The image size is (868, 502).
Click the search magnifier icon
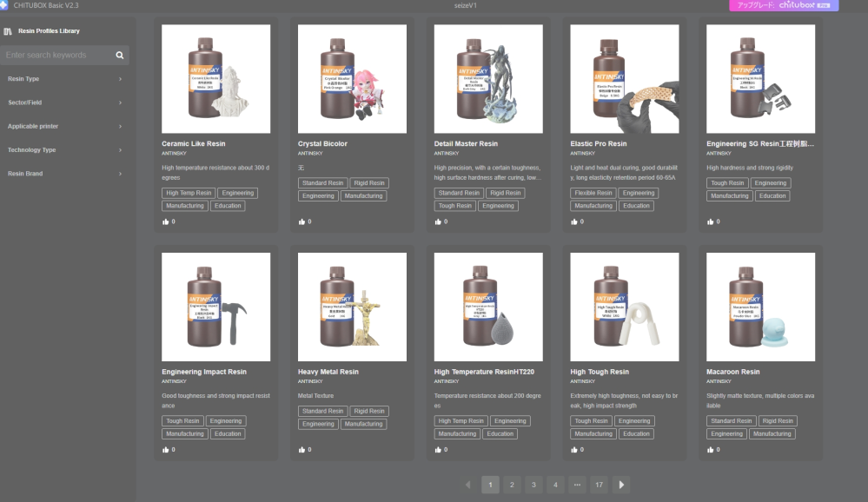click(120, 56)
